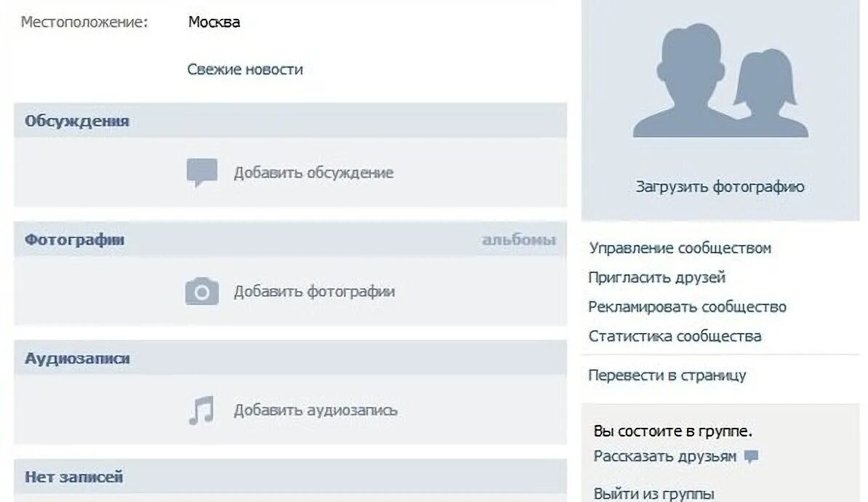Click Рассказать друзьям link

(x=665, y=457)
